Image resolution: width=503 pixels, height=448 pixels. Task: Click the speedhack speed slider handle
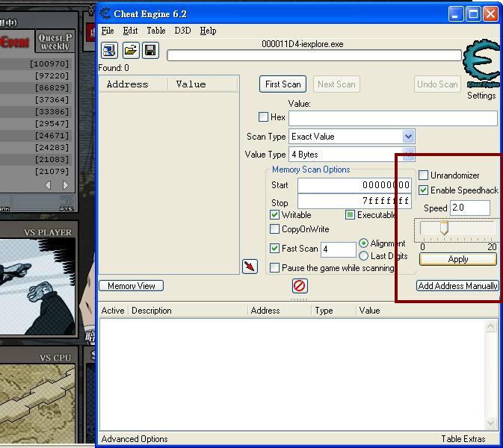(x=444, y=228)
